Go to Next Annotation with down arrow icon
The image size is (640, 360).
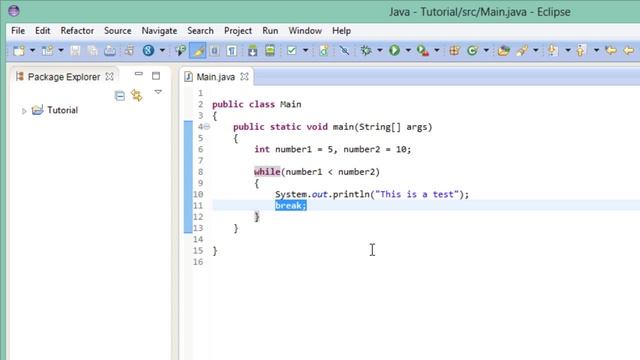(552, 51)
